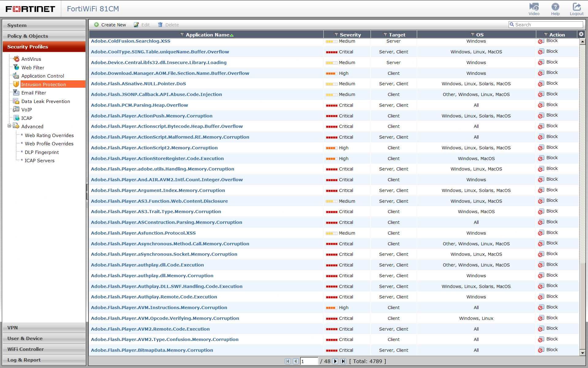This screenshot has height=368, width=588.
Task: Click the OS column filter funnel icon
Action: point(473,35)
